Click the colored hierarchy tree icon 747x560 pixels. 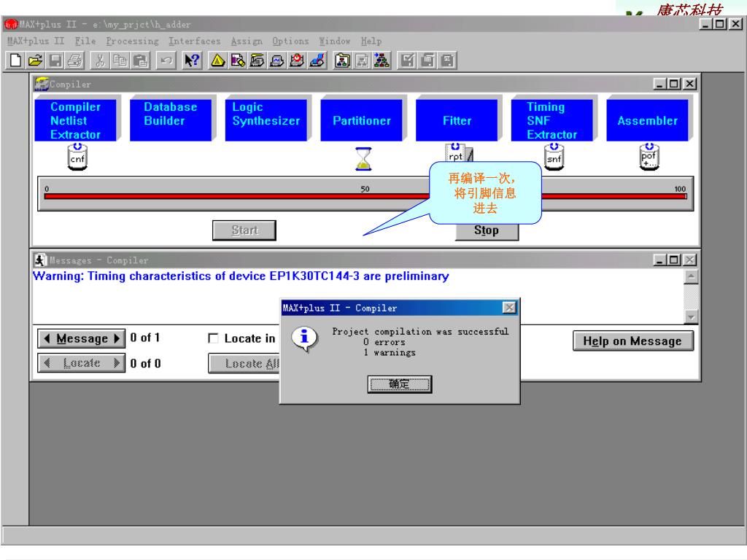click(382, 61)
